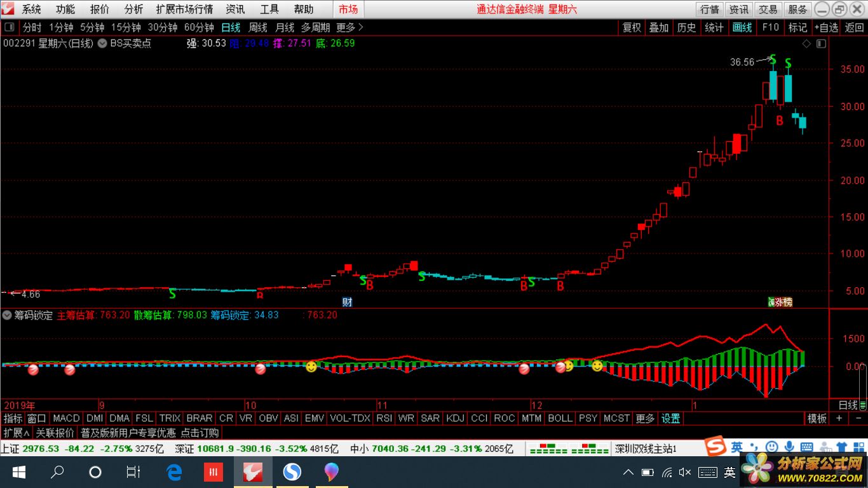Open the 功能 menu

tap(65, 10)
